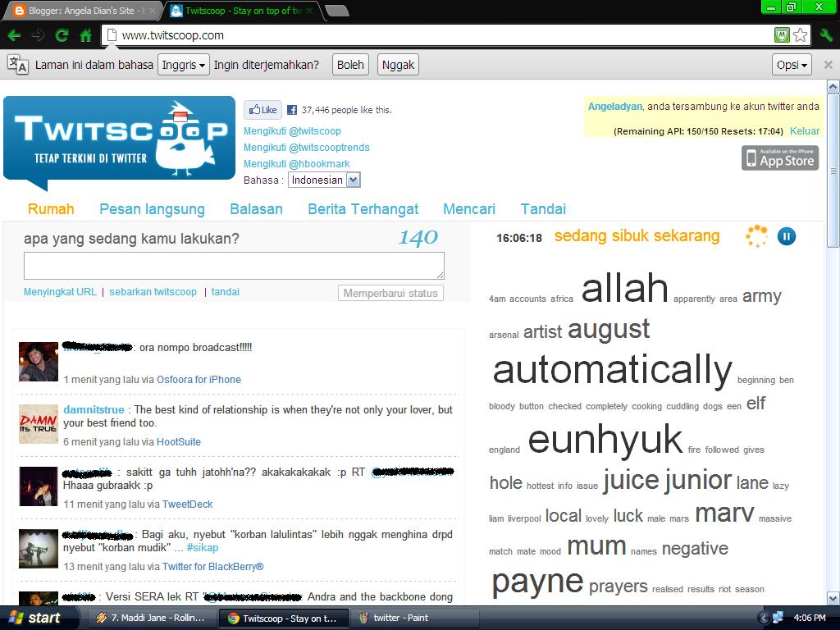Dismiss the translation bar with the X
Screen dimensions: 840x630
(829, 65)
